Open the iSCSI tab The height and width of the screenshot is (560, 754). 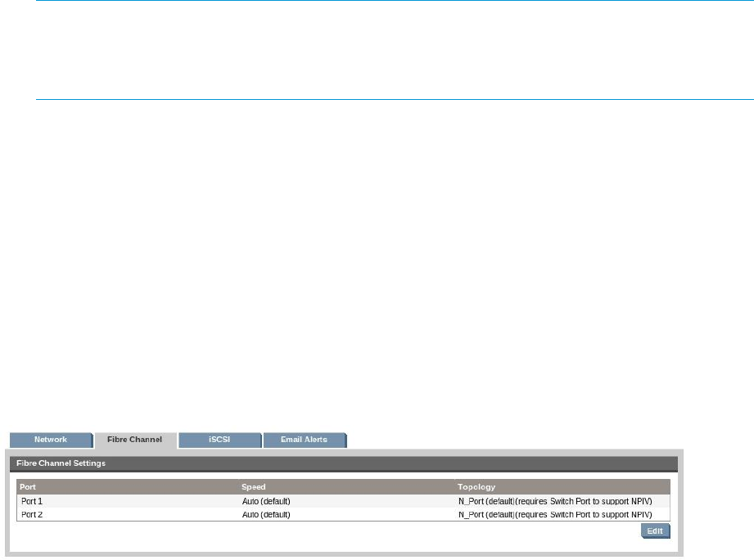[219, 440]
